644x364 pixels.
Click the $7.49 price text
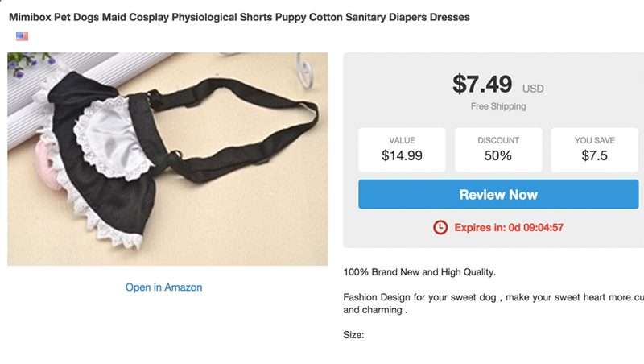(x=482, y=84)
